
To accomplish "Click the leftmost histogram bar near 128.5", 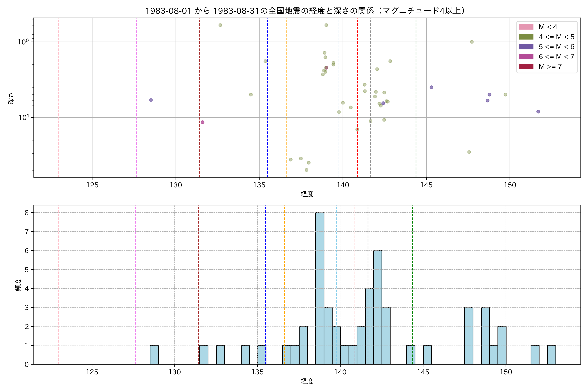I will pyautogui.click(x=154, y=355).
